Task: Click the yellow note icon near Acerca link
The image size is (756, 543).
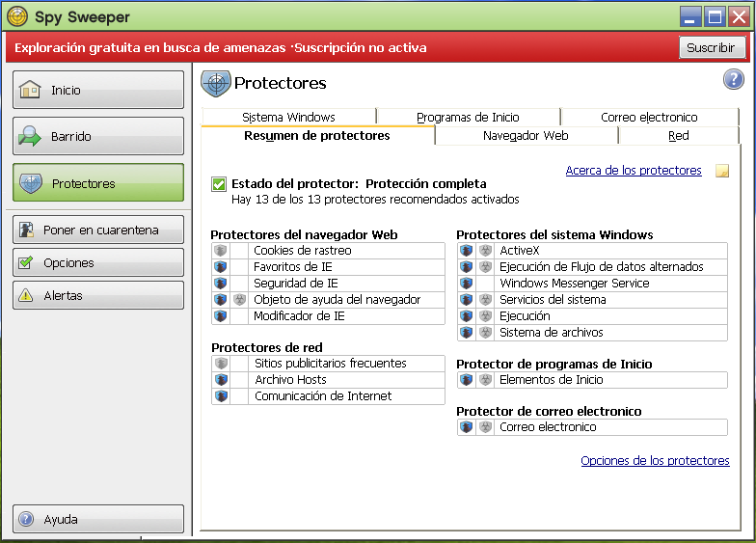Action: [x=721, y=171]
